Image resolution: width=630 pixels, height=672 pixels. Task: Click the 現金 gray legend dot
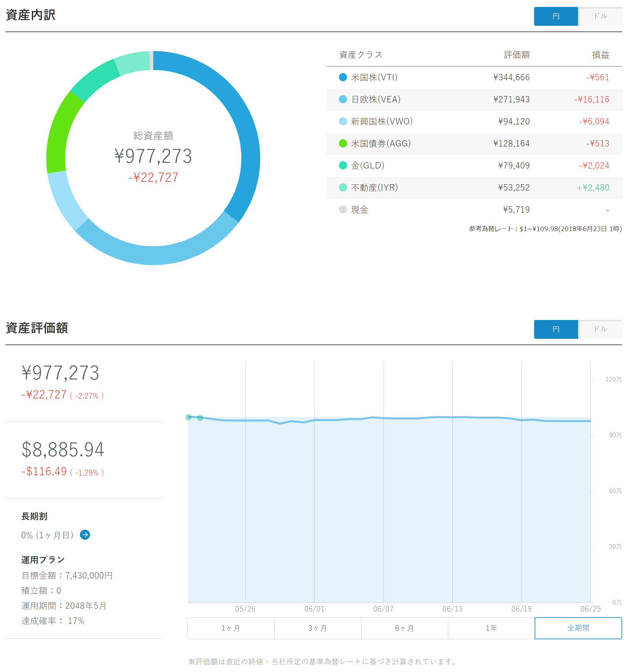coord(343,209)
